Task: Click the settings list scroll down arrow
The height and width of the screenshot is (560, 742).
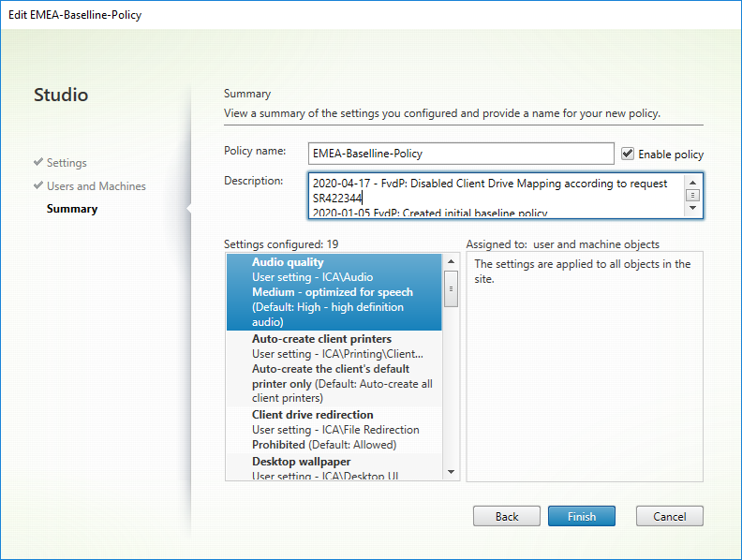Action: pyautogui.click(x=451, y=472)
